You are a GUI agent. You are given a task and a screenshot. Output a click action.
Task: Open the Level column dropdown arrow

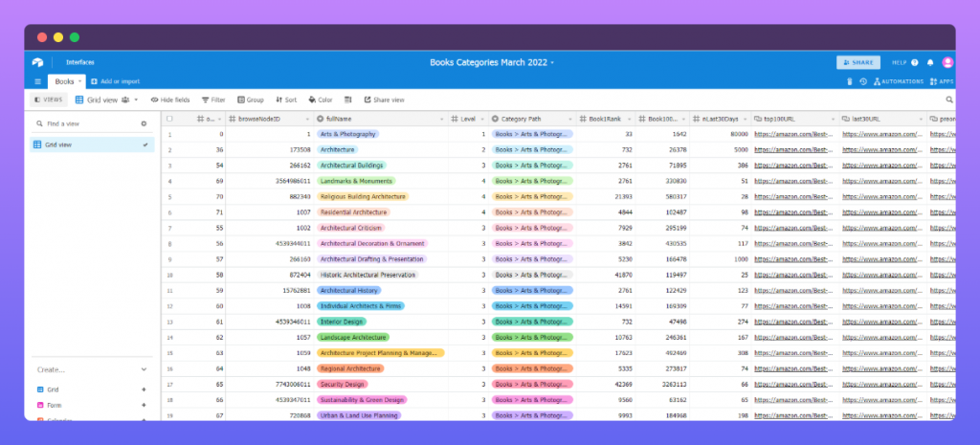click(x=482, y=119)
